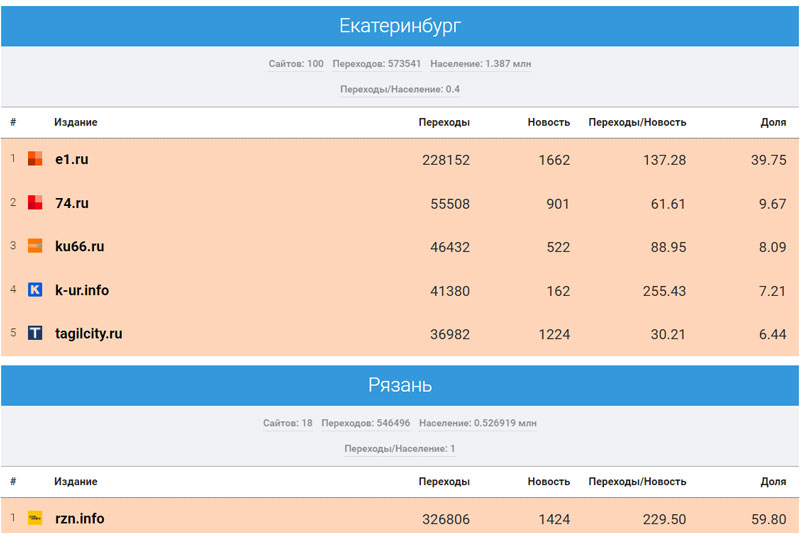Sort Екатеринбург table by Доля column
800x533 pixels.
[x=773, y=122]
